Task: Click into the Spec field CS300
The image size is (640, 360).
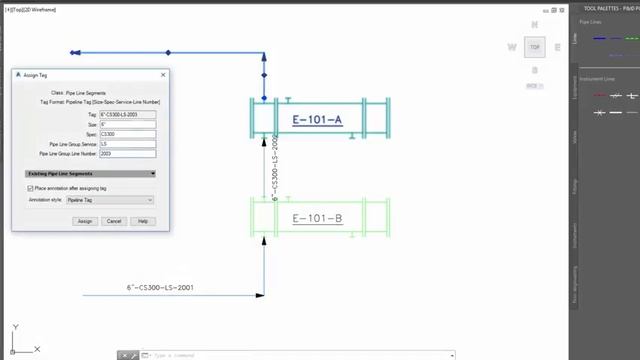Action: click(x=128, y=134)
